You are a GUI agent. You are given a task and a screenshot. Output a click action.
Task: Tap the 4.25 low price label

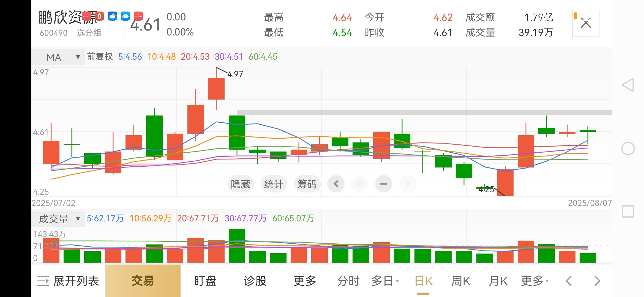[486, 189]
